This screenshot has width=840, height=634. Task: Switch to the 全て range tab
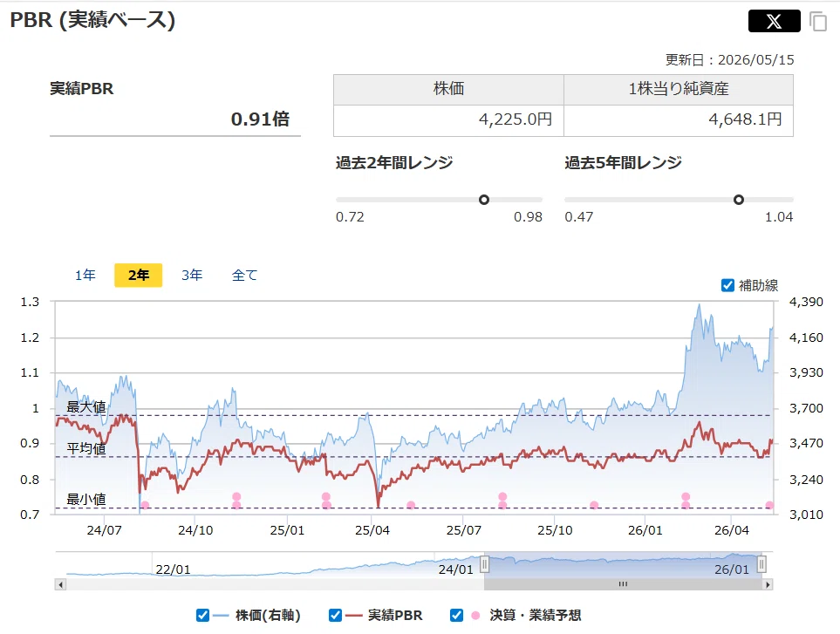[245, 276]
